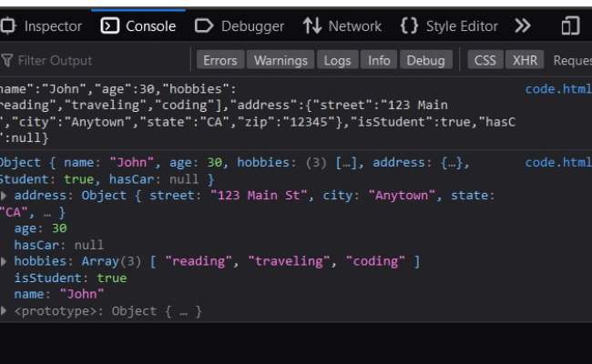This screenshot has width=592, height=364.
Task: Open the Style Editor tab
Action: pyautogui.click(x=449, y=26)
